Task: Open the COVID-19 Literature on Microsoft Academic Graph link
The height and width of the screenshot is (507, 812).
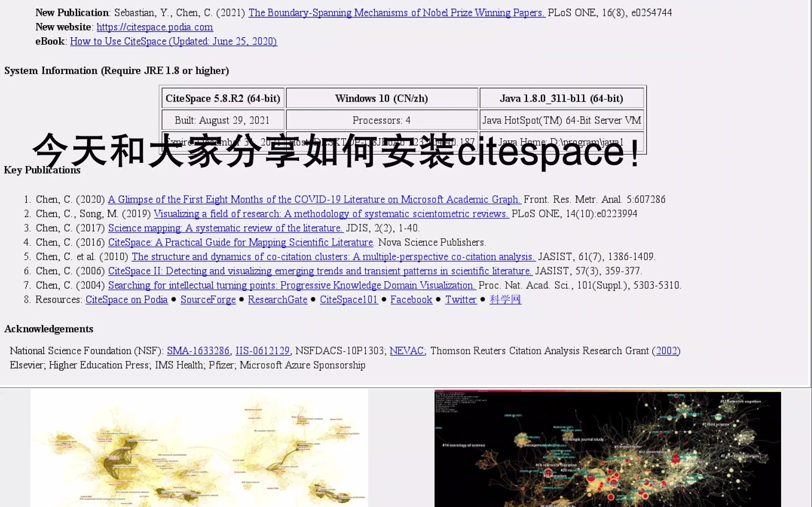Action: pyautogui.click(x=314, y=199)
